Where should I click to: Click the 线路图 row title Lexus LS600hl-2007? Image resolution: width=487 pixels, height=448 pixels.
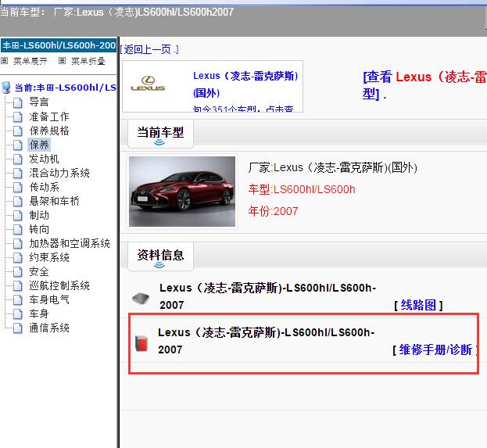267,296
